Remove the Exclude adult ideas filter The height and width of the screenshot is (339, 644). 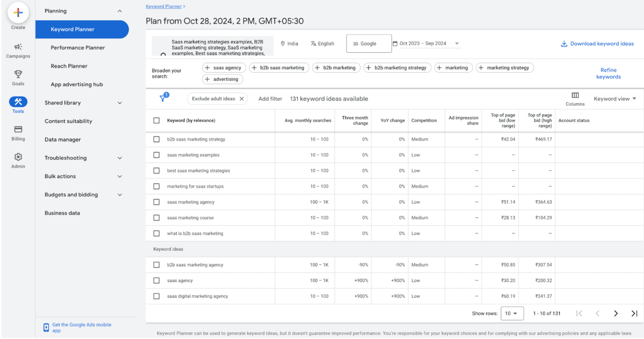click(242, 99)
